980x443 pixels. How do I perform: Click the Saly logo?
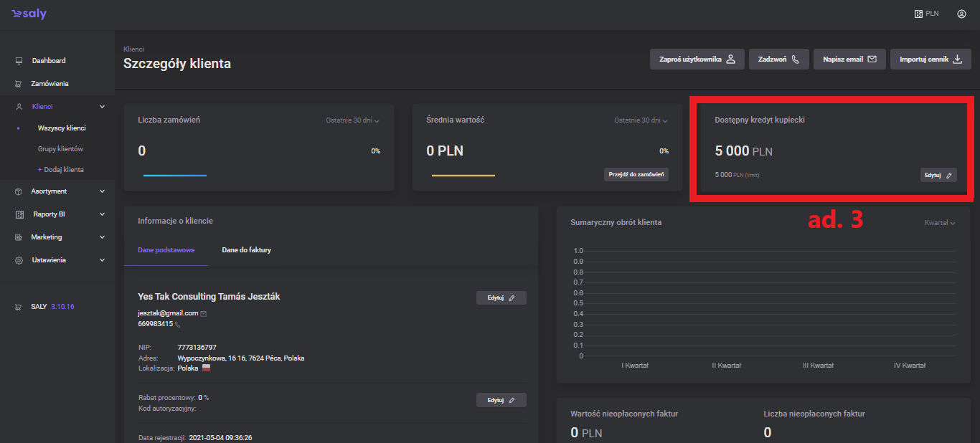point(29,14)
